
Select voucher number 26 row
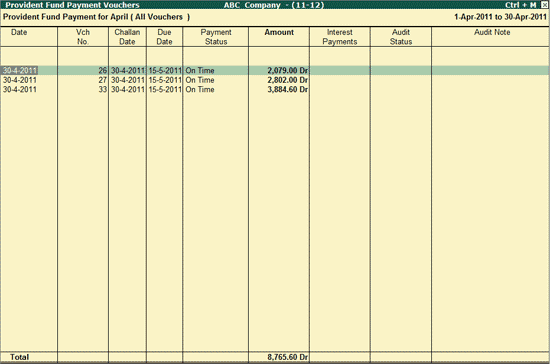275,70
